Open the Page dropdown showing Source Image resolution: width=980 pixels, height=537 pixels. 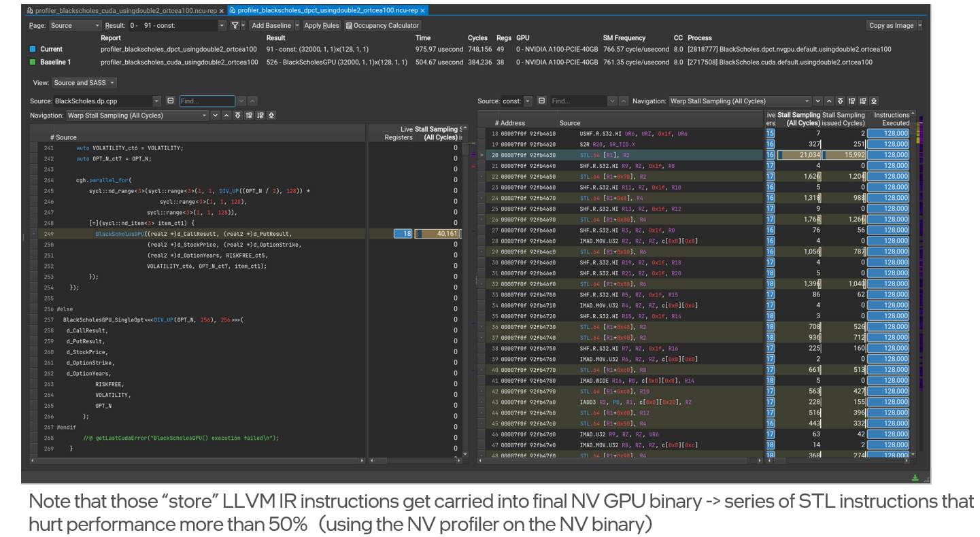75,26
